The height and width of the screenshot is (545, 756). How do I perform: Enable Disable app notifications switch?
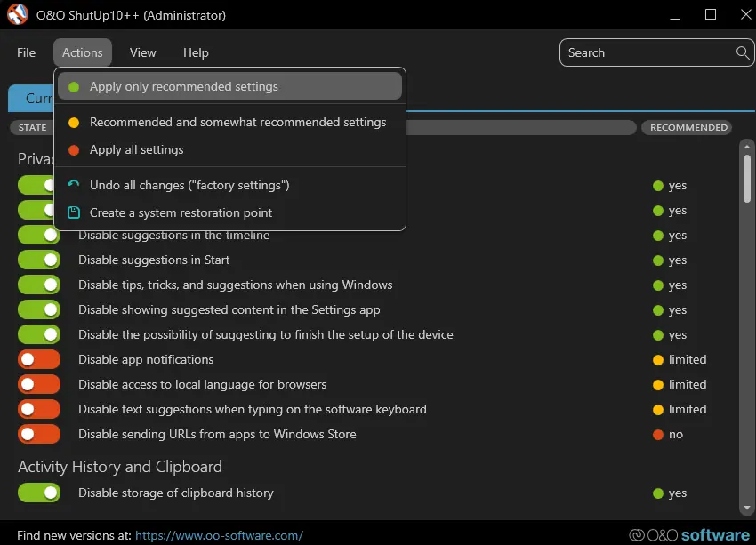(x=39, y=359)
